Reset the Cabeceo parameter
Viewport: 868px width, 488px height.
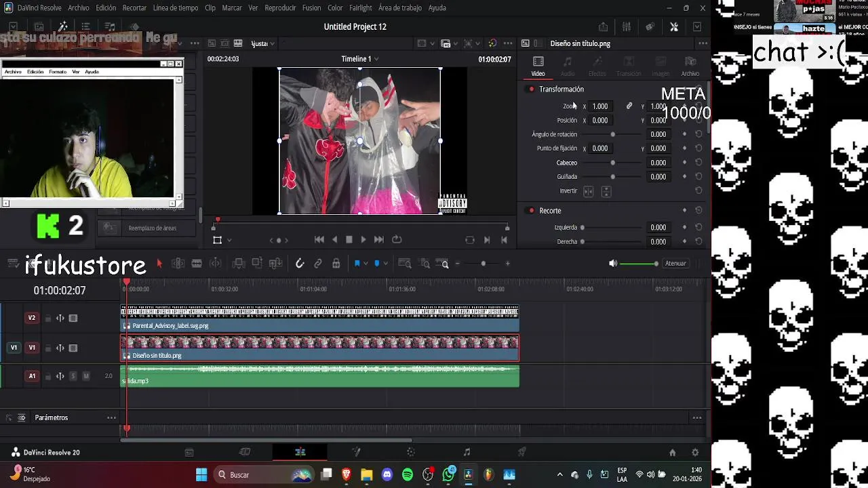(x=698, y=163)
